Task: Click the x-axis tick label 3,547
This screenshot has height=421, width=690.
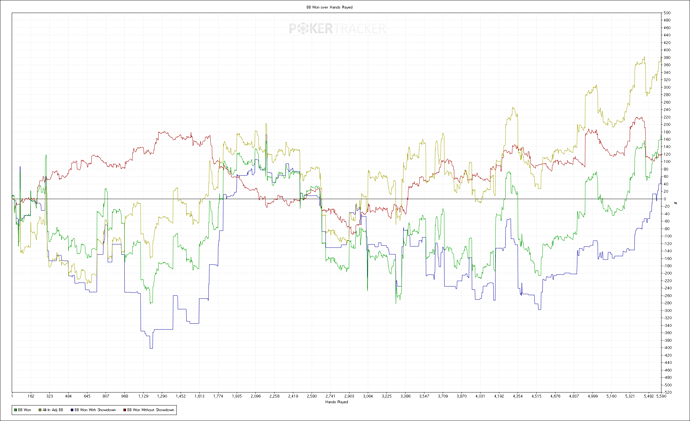Action: coord(424,396)
